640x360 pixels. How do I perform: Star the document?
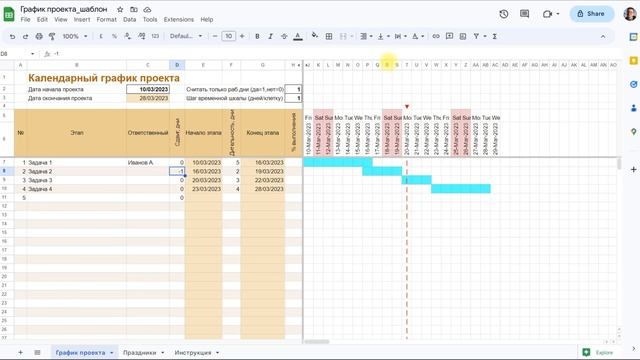coord(120,9)
